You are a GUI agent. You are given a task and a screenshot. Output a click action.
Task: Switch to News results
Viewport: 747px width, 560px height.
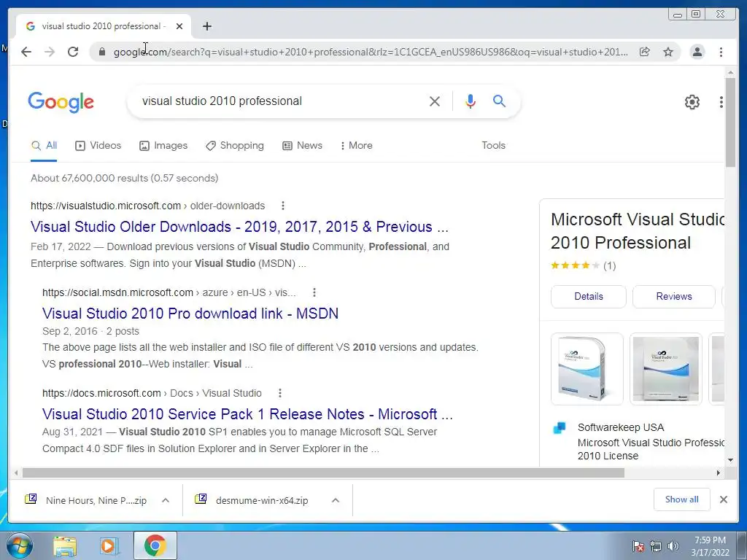point(302,146)
